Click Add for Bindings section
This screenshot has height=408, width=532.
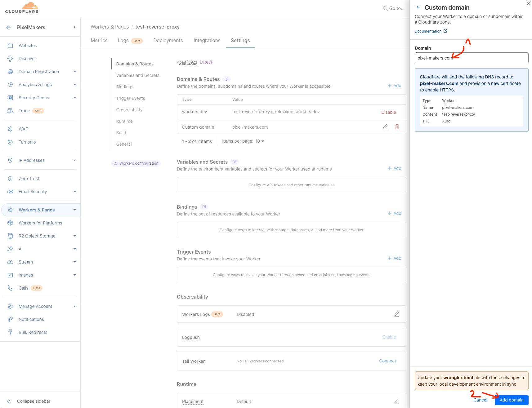[x=395, y=213]
